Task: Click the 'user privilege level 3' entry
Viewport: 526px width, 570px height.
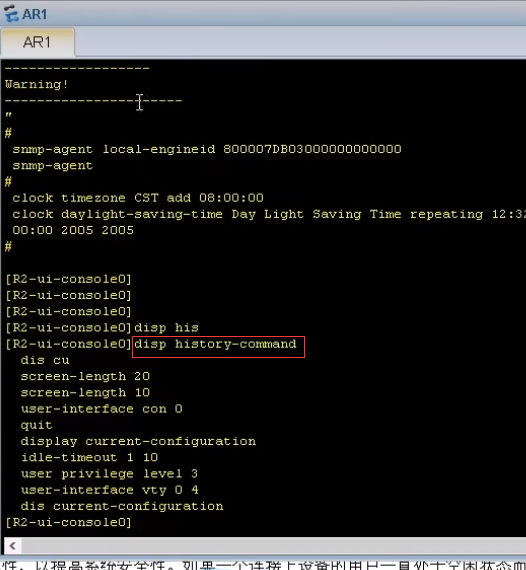Action: coord(109,474)
